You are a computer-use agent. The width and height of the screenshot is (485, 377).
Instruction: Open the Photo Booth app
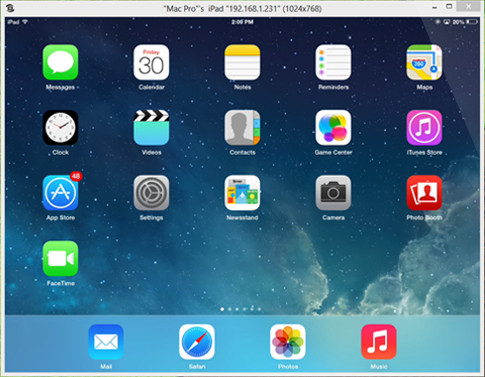click(x=424, y=193)
